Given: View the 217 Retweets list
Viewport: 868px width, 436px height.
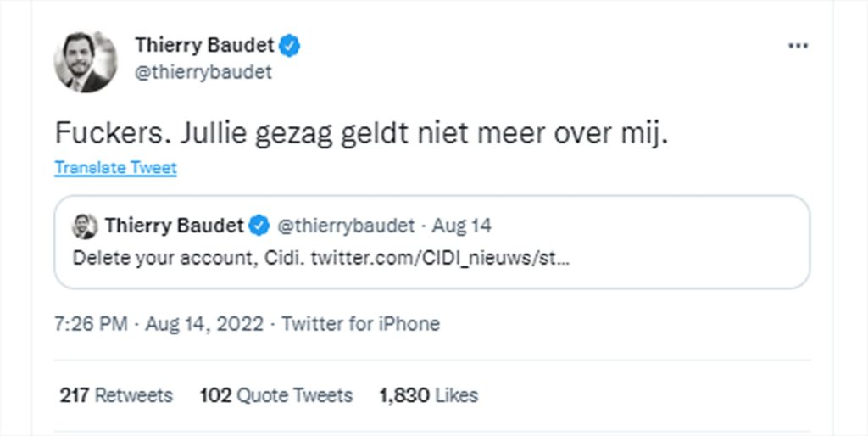Looking at the screenshot, I should tap(116, 395).
